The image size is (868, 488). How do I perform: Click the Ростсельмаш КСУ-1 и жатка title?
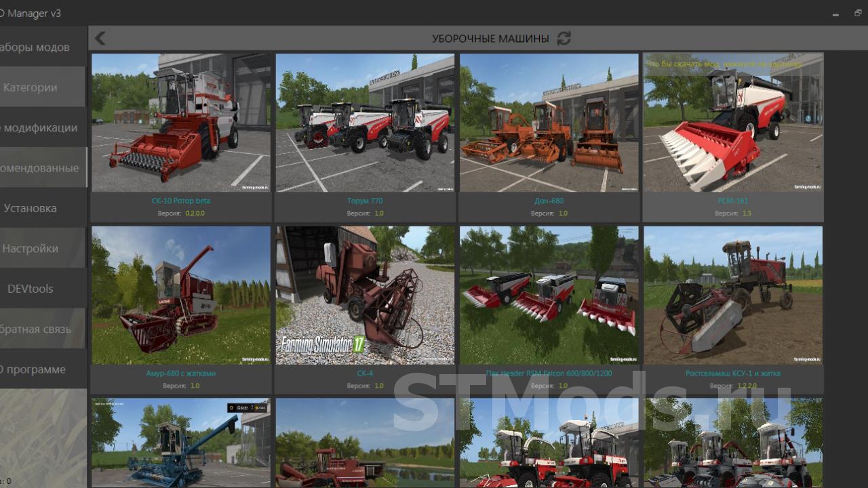733,373
